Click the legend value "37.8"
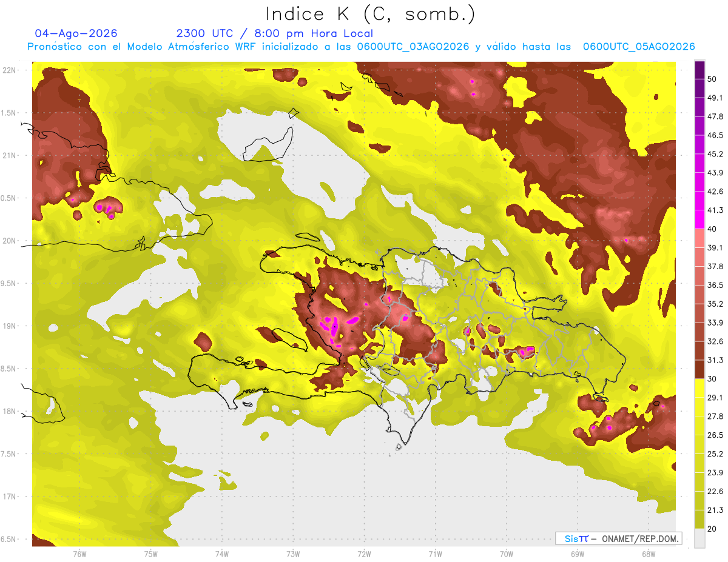 point(715,266)
